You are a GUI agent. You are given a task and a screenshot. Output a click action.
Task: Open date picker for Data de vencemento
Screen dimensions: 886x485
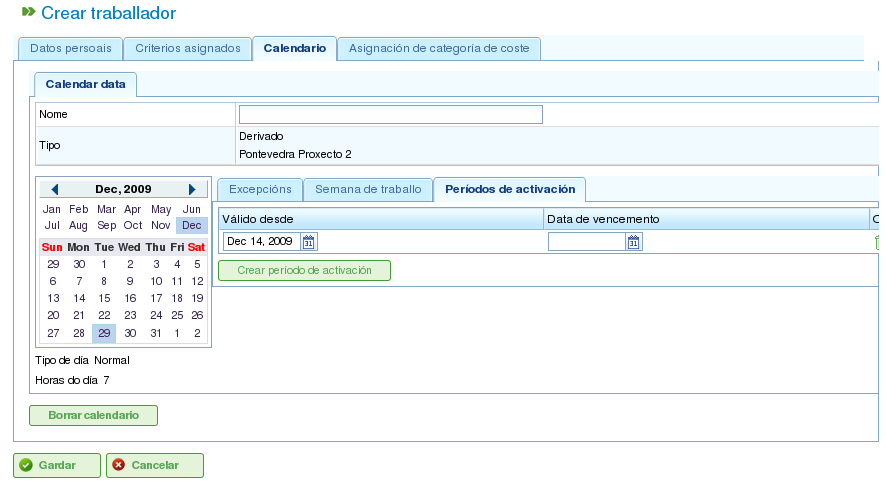click(634, 242)
